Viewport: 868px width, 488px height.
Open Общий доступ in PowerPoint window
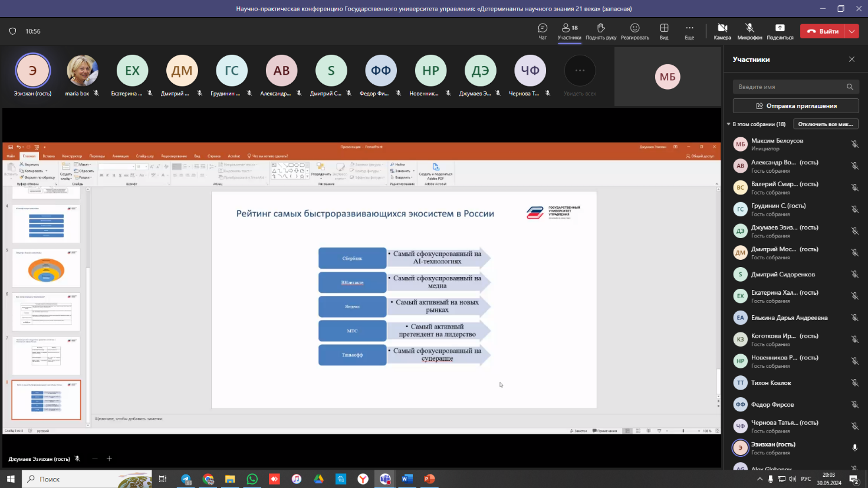[x=700, y=156]
